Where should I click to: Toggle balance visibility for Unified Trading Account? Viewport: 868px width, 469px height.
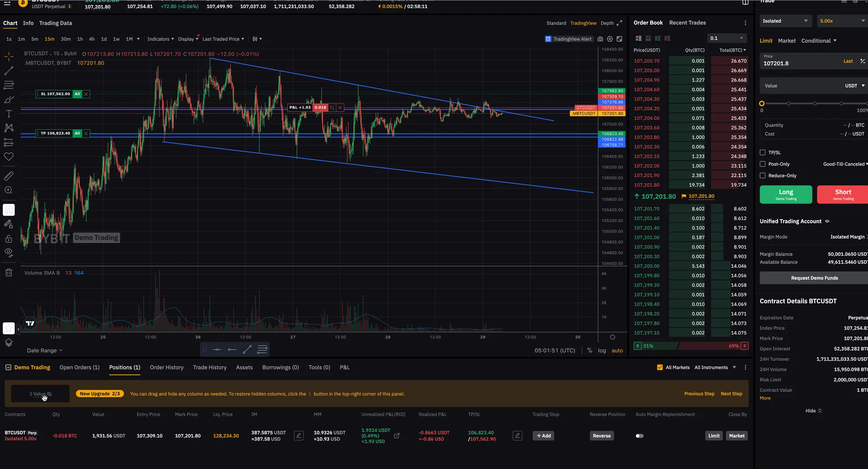click(x=827, y=221)
